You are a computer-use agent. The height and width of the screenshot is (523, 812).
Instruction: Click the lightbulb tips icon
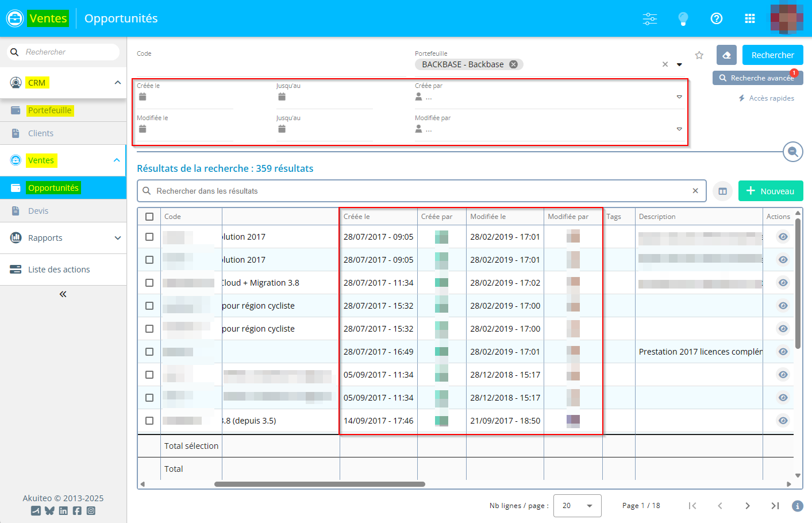(x=683, y=18)
